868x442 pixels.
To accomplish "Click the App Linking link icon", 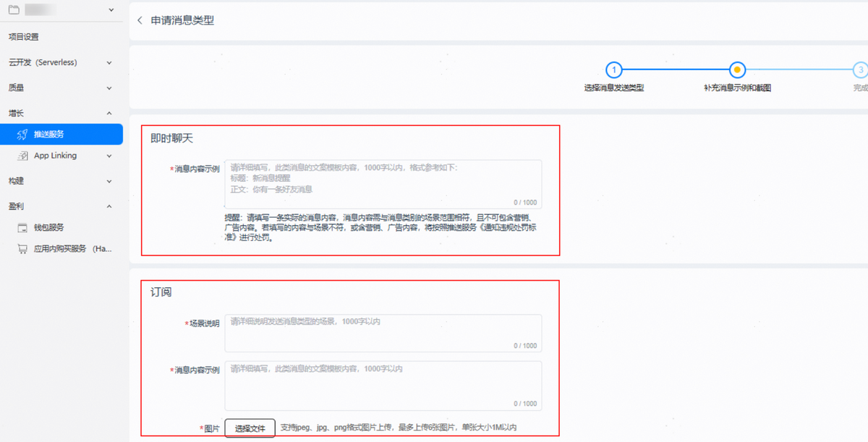I will point(22,156).
